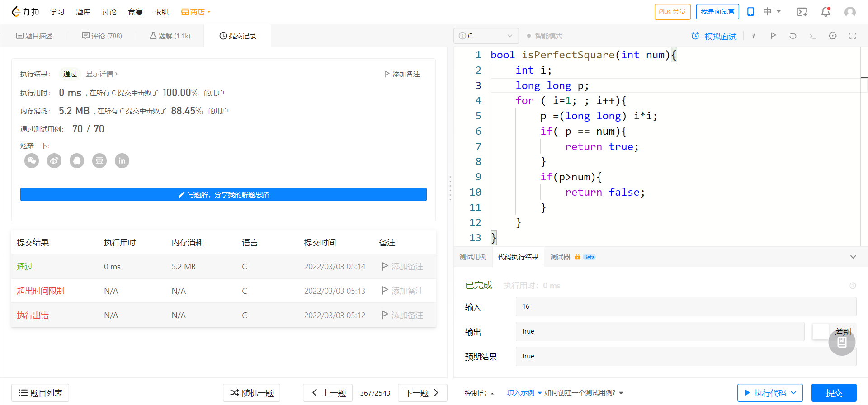Select the 测试用例 tab
This screenshot has height=405, width=868.
(x=473, y=257)
